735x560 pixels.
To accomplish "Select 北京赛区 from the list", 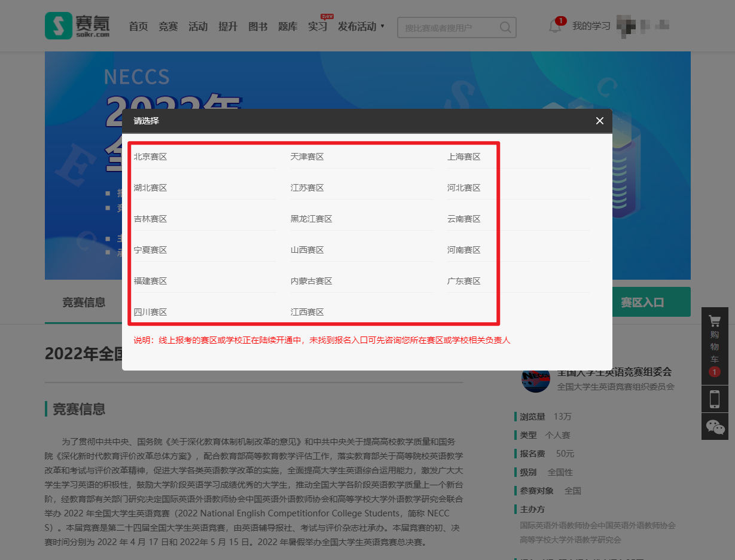I will pos(150,157).
